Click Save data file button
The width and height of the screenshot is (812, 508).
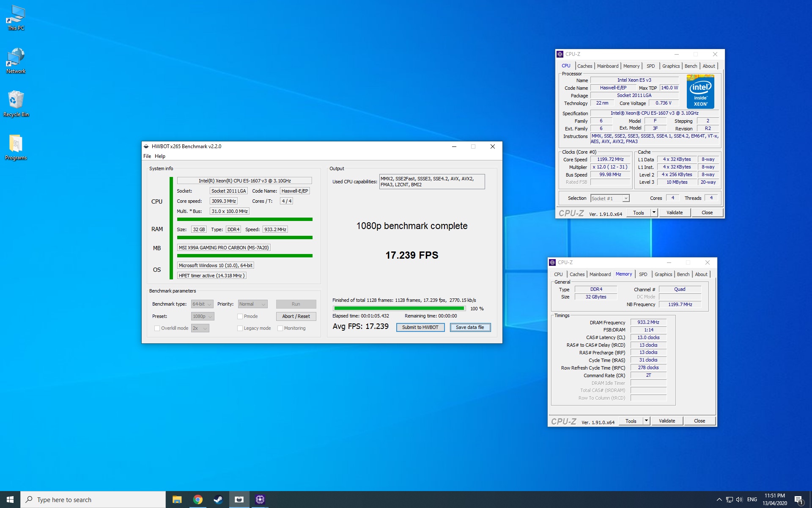click(470, 327)
